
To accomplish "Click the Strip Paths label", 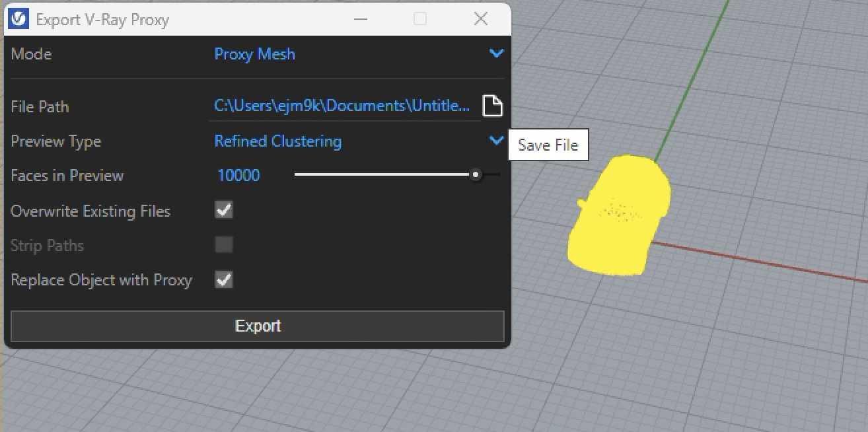I will (47, 246).
